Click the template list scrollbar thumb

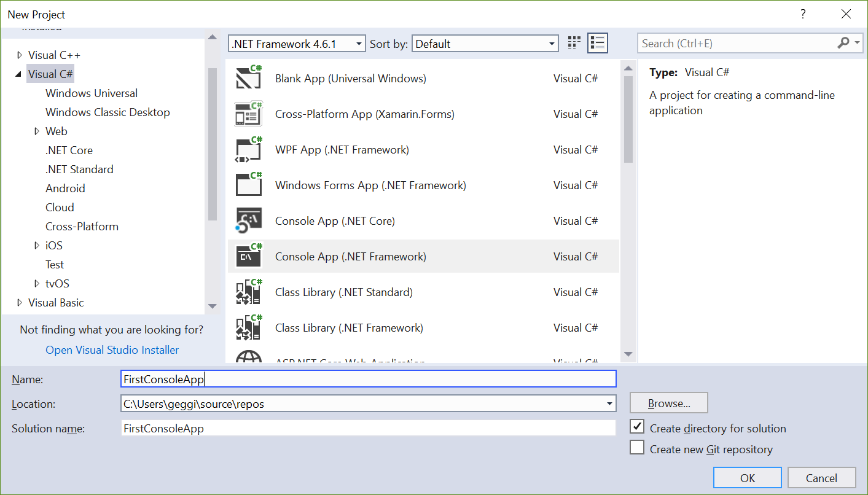click(x=628, y=119)
